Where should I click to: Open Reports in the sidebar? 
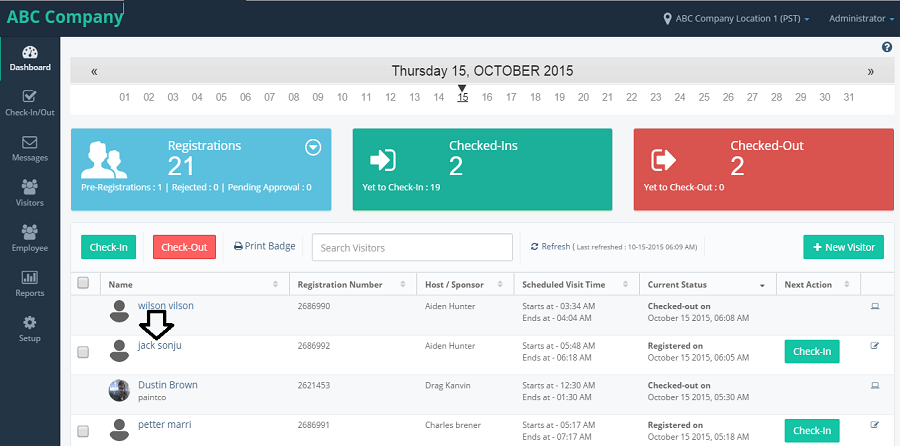[30, 284]
